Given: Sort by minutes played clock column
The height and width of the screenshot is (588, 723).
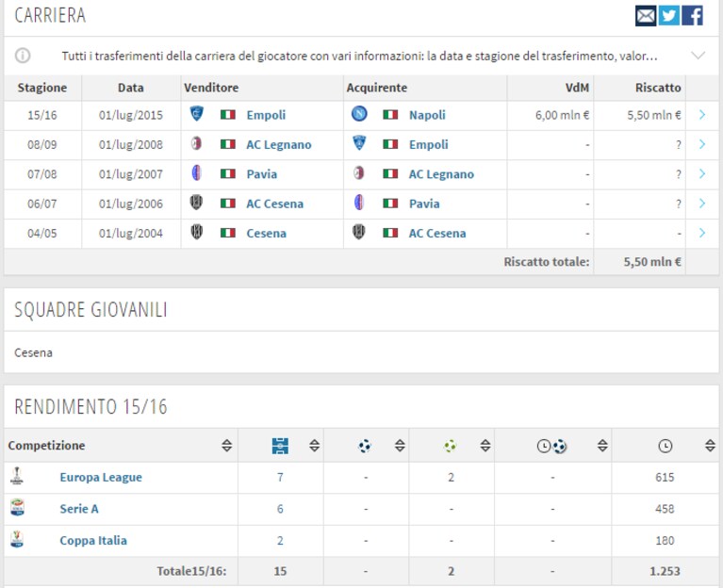Looking at the screenshot, I should click(x=710, y=446).
